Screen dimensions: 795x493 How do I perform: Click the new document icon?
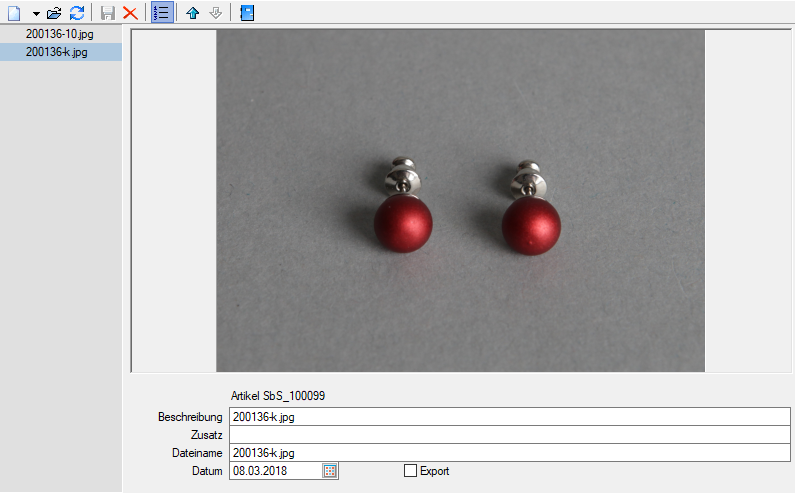click(x=14, y=13)
